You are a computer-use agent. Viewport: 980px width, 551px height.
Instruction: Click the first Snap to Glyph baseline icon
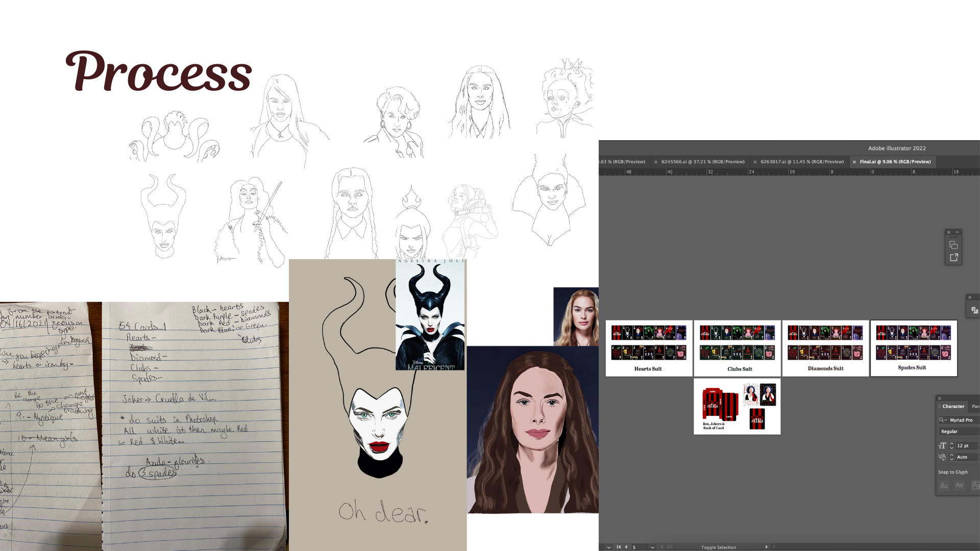click(x=944, y=485)
